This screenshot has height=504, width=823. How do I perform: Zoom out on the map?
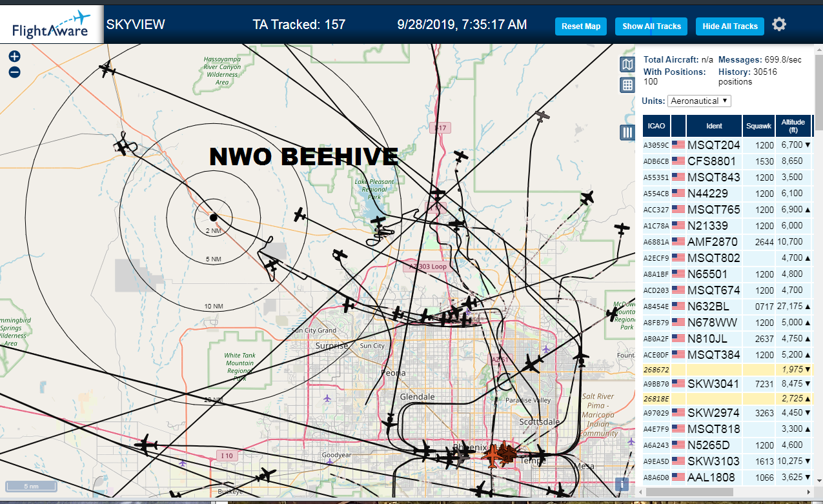(15, 72)
